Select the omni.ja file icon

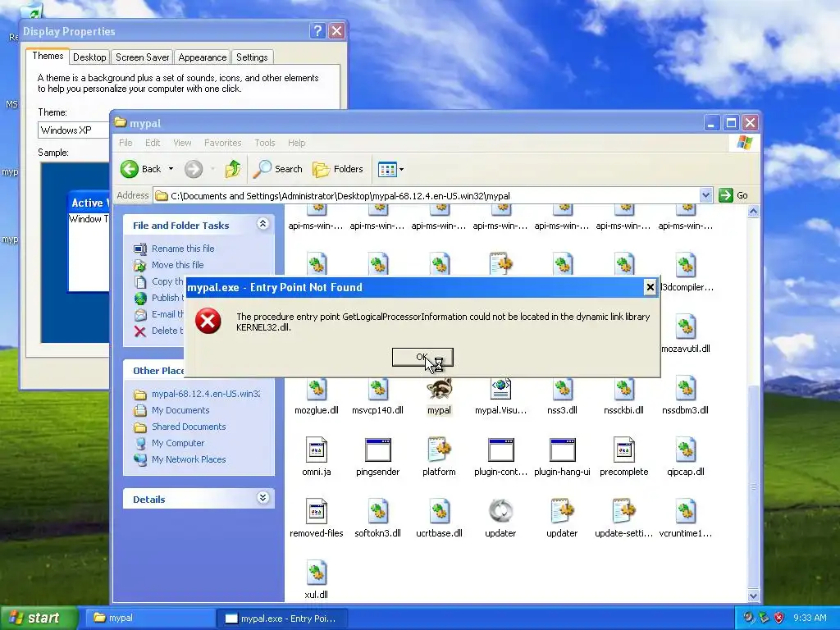click(x=317, y=450)
